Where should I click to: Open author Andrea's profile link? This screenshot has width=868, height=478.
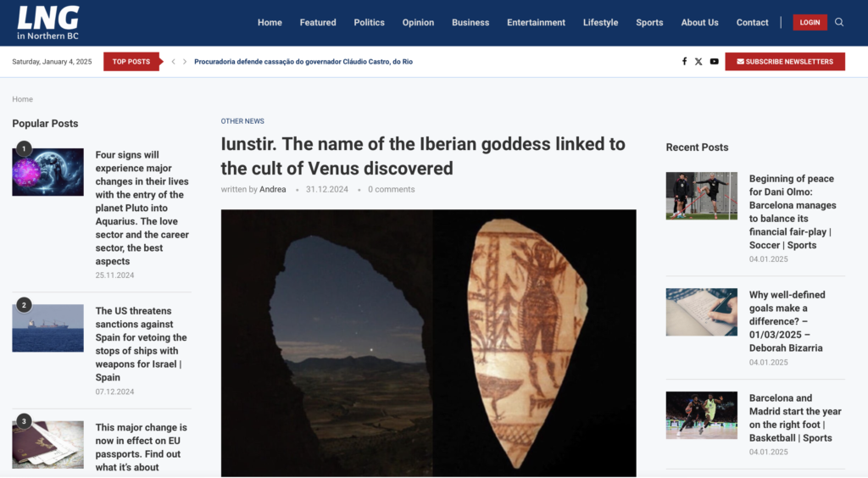coord(273,189)
